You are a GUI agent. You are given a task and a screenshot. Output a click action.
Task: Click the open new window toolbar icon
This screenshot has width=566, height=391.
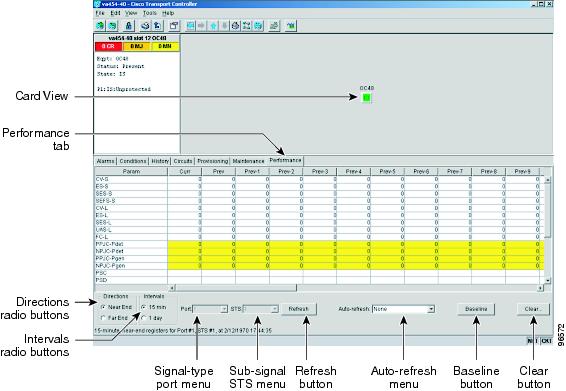point(174,26)
